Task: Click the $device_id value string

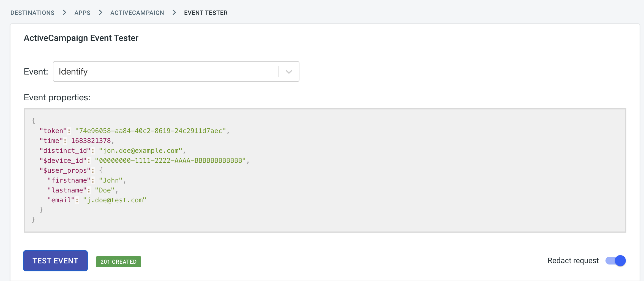Action: pos(170,161)
